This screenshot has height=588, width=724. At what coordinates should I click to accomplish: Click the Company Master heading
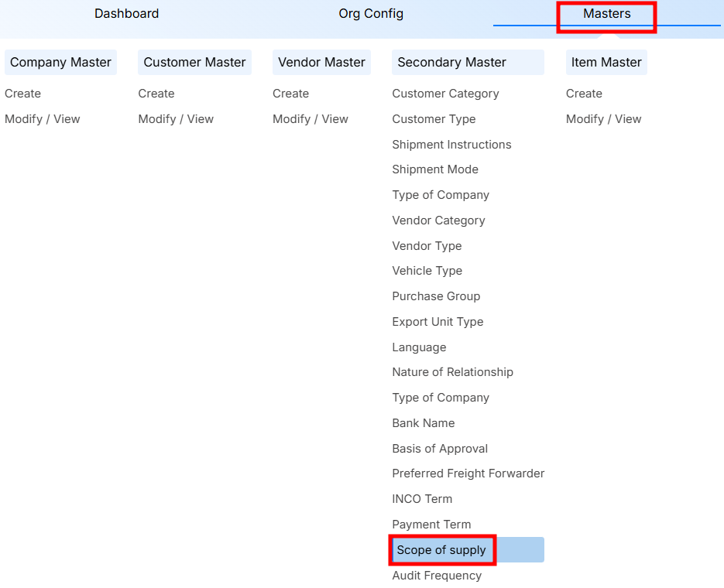pyautogui.click(x=60, y=63)
